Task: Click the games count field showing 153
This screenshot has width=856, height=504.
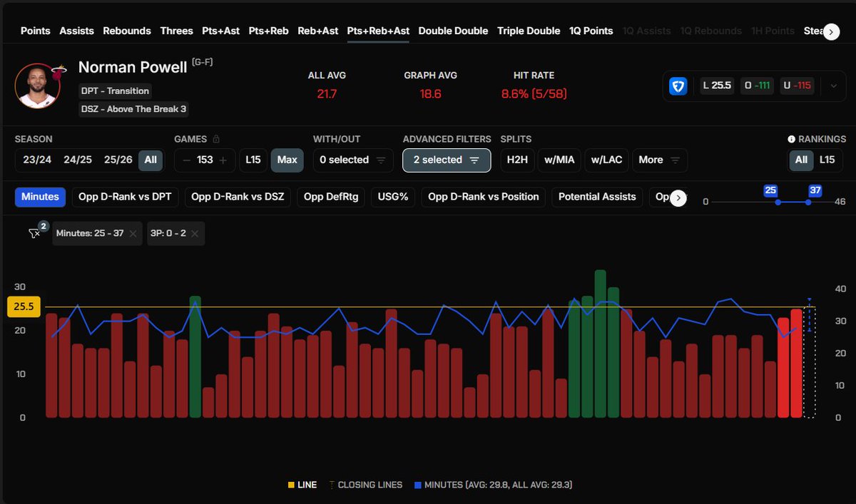Action: click(205, 160)
